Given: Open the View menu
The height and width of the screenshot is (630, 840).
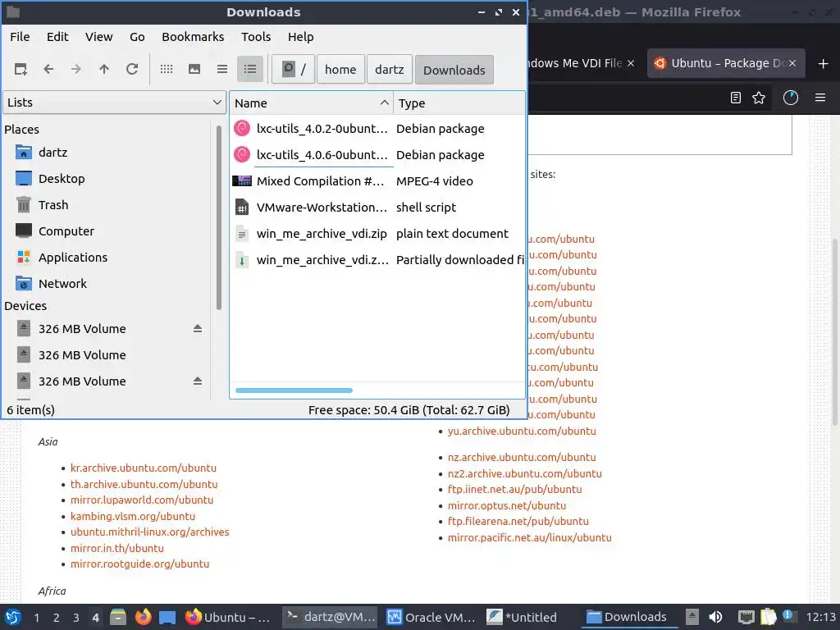Looking at the screenshot, I should 99,37.
